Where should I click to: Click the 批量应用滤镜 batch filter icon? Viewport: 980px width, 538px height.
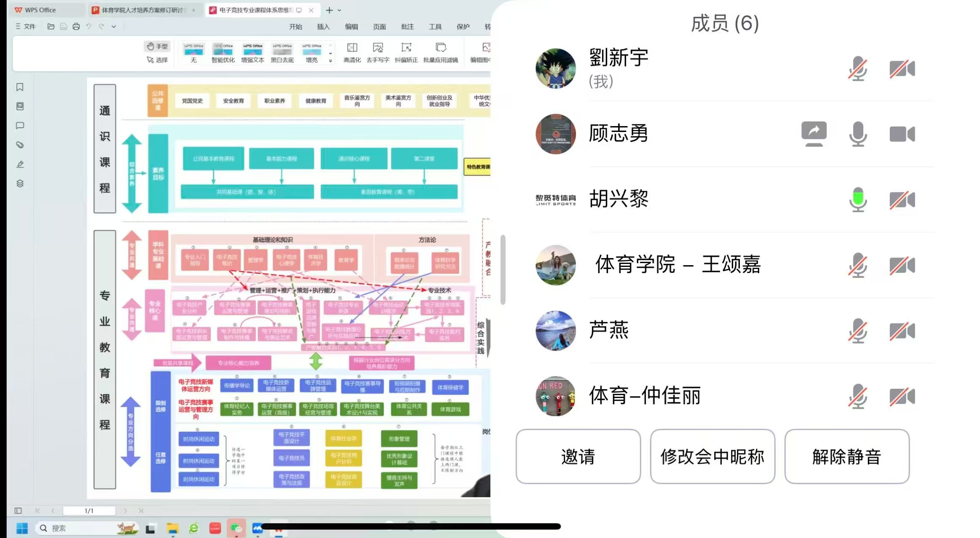click(440, 48)
